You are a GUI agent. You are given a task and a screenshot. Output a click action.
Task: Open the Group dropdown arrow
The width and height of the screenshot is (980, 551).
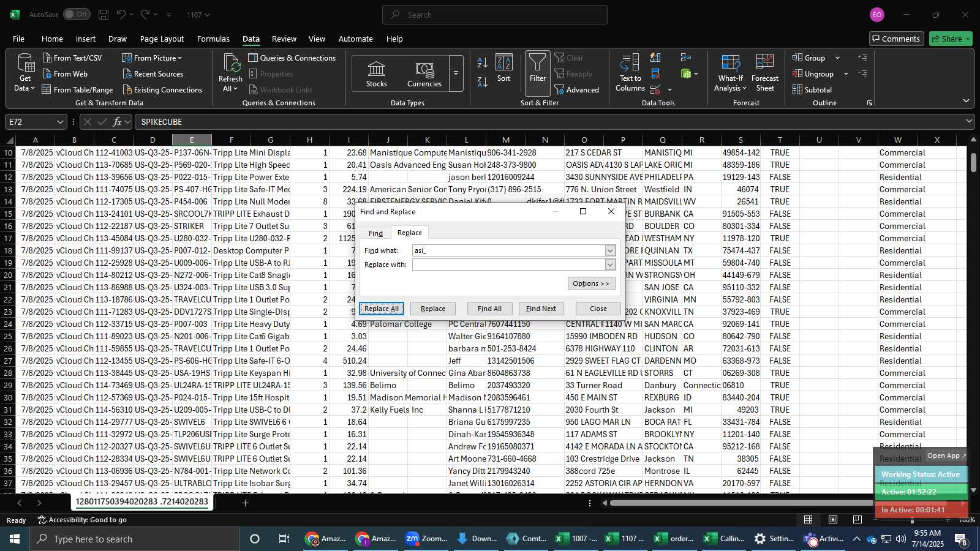pyautogui.click(x=837, y=58)
